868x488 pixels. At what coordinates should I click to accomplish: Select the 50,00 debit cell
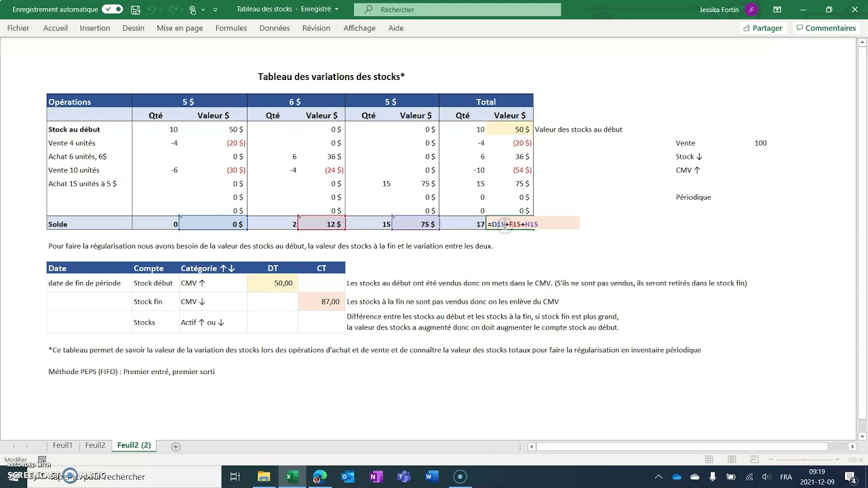tap(273, 283)
